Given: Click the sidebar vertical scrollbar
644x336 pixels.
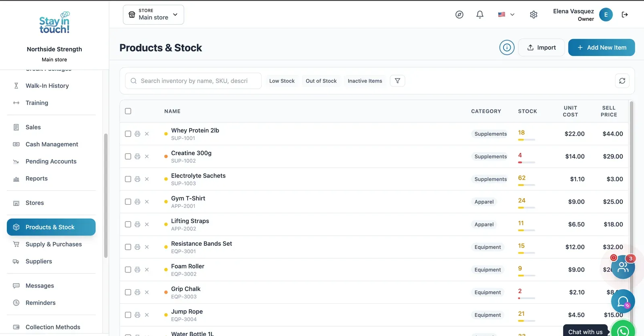Looking at the screenshot, I should pyautogui.click(x=106, y=195).
